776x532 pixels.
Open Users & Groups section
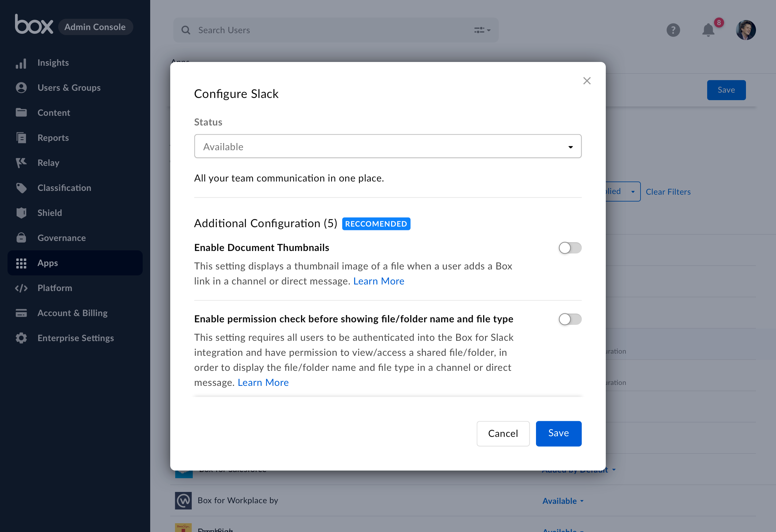[x=69, y=88]
